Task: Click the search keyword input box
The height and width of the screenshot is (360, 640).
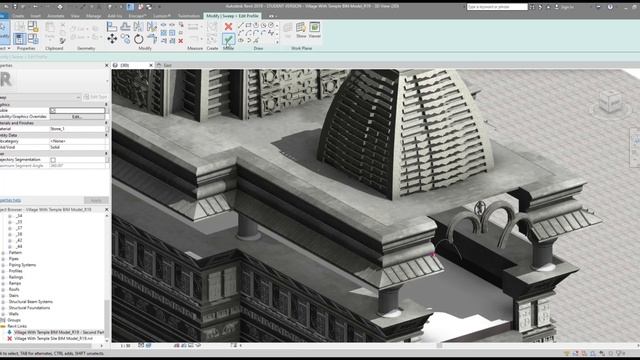Action: [x=497, y=7]
